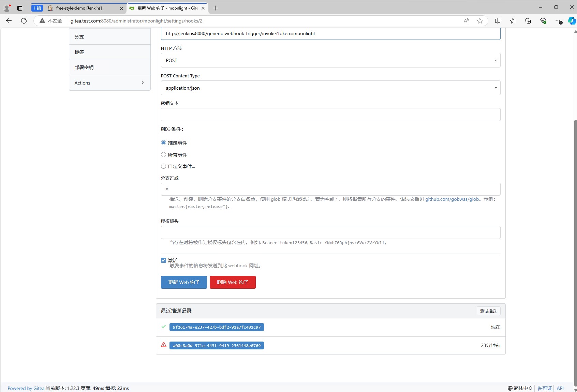Expand the Actions sidebar chevron

143,83
